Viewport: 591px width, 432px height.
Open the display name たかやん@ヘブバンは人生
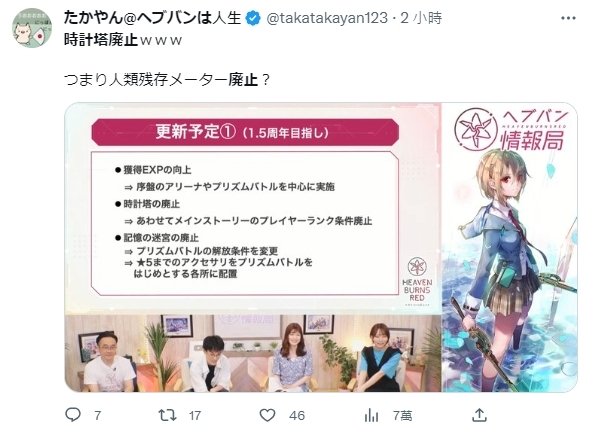[152, 18]
